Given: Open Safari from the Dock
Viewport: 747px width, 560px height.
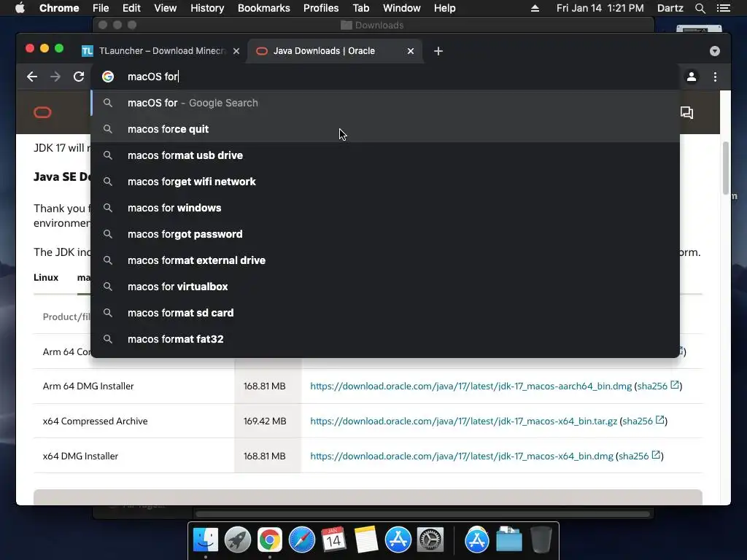Looking at the screenshot, I should 301,540.
